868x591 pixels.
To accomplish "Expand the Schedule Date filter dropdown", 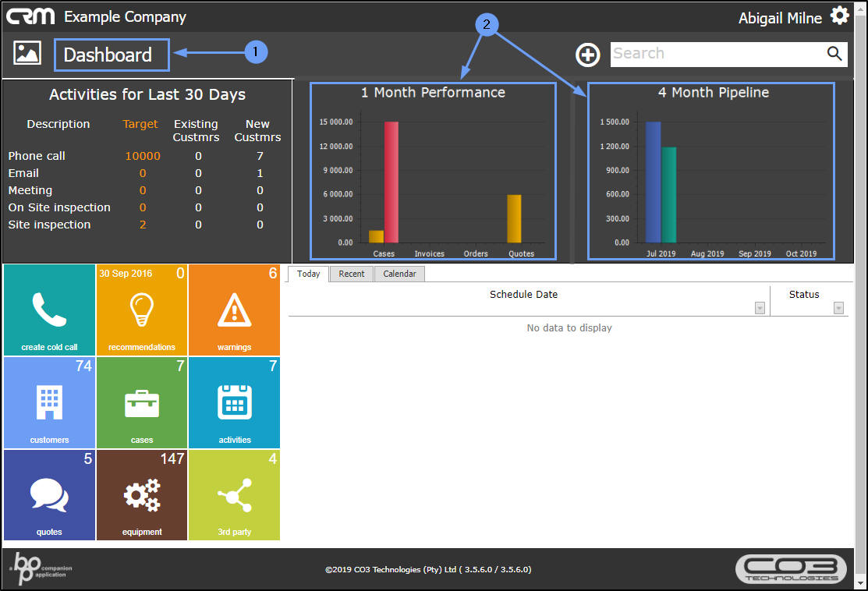I will [760, 308].
